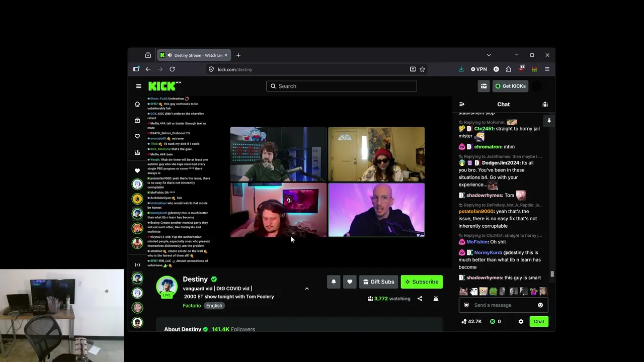This screenshot has width=644, height=362.
Task: Click the chat scrollbar thumb
Action: pos(552,274)
